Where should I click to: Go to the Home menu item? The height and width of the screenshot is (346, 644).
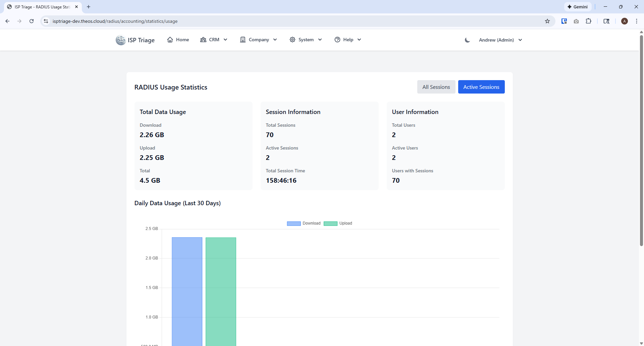[178, 40]
